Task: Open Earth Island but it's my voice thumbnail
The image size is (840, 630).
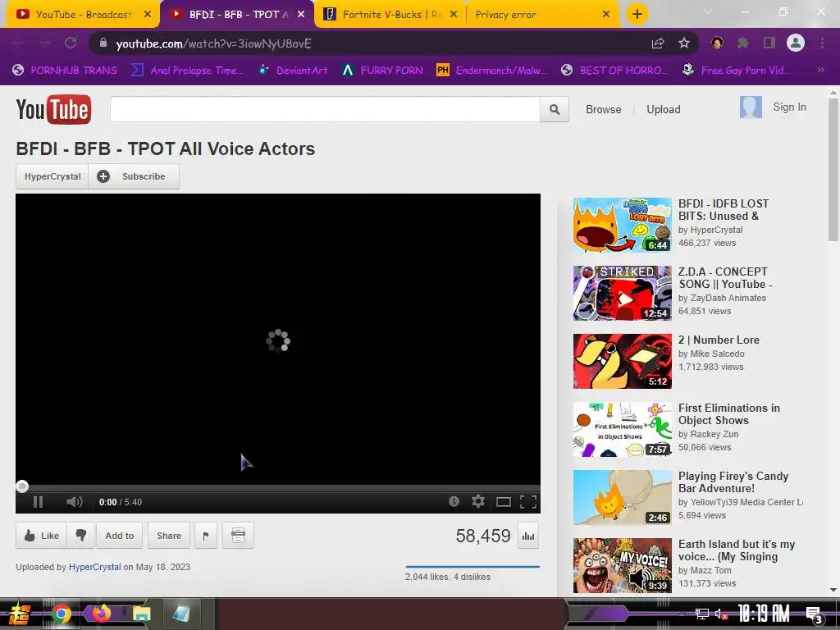Action: click(622, 565)
